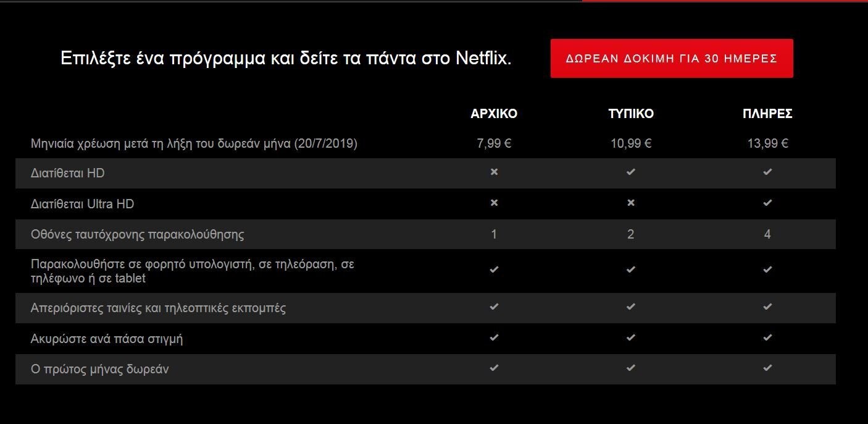Click the HD checkmark in the ΤΥΠΙΚΟ column
Image resolution: width=868 pixels, height=424 pixels.
[630, 172]
